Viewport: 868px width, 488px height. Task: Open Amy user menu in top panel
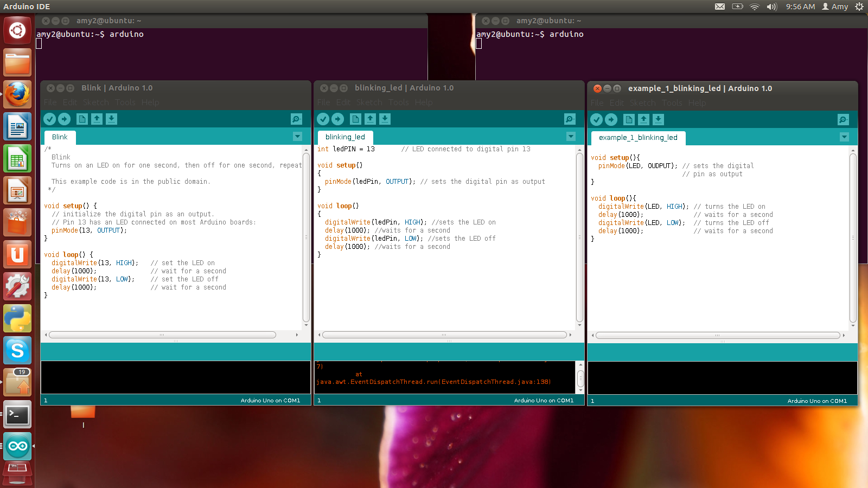point(835,7)
